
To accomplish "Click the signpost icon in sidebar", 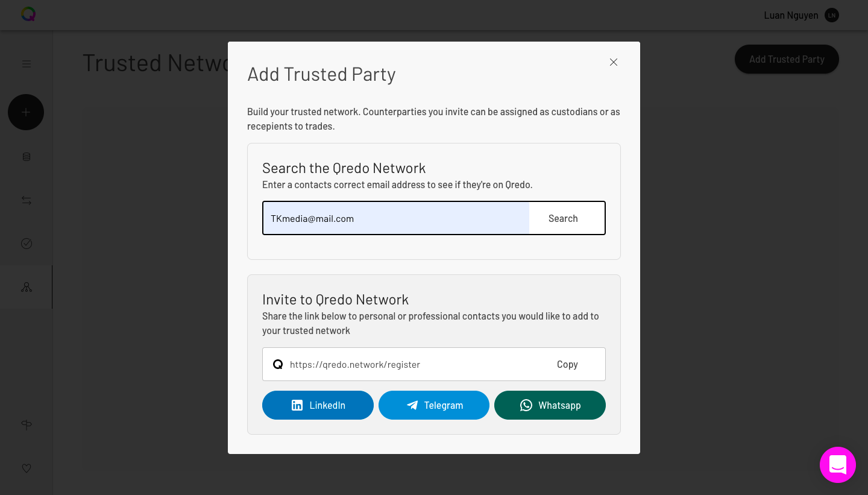I will [27, 425].
